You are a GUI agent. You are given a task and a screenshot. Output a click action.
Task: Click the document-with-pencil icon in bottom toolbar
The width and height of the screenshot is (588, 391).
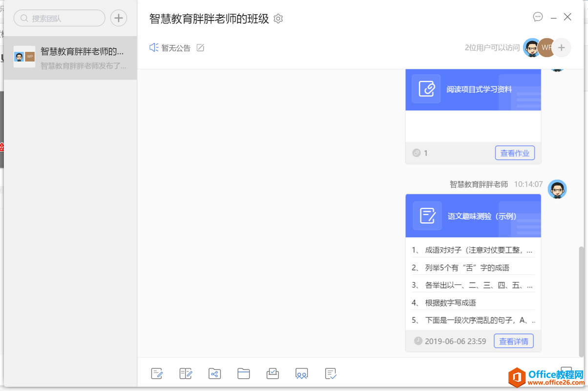point(157,374)
